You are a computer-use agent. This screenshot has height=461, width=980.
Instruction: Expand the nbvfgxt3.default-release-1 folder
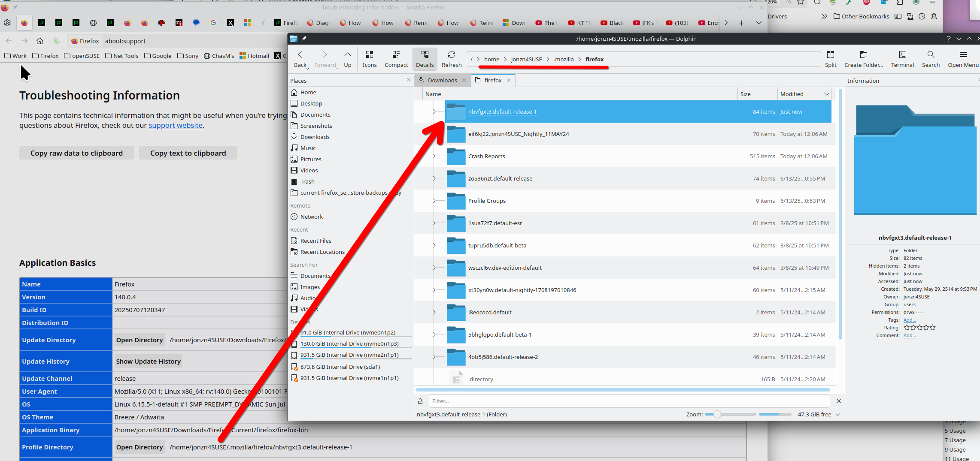[x=434, y=111]
